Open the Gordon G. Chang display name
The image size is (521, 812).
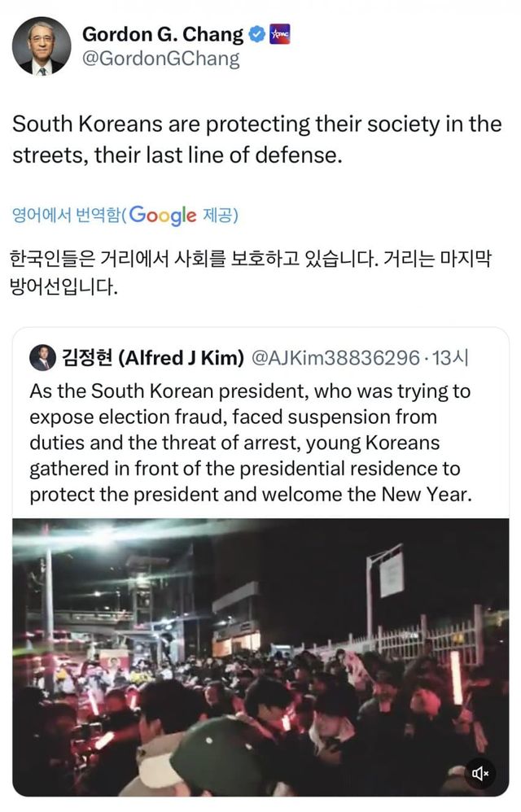[x=163, y=34]
